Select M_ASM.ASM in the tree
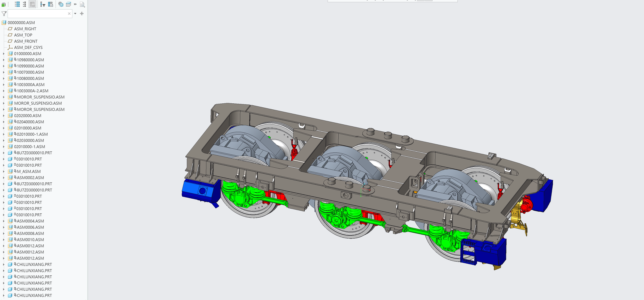644x300 pixels. (x=28, y=171)
